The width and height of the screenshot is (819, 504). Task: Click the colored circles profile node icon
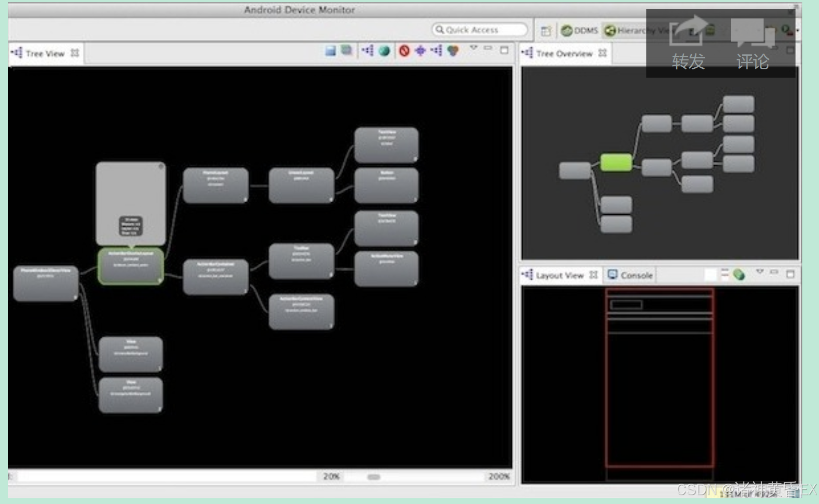click(453, 51)
